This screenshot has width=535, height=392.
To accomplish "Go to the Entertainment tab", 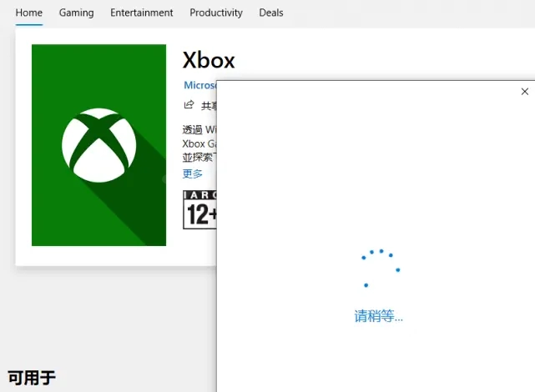I will tap(142, 13).
